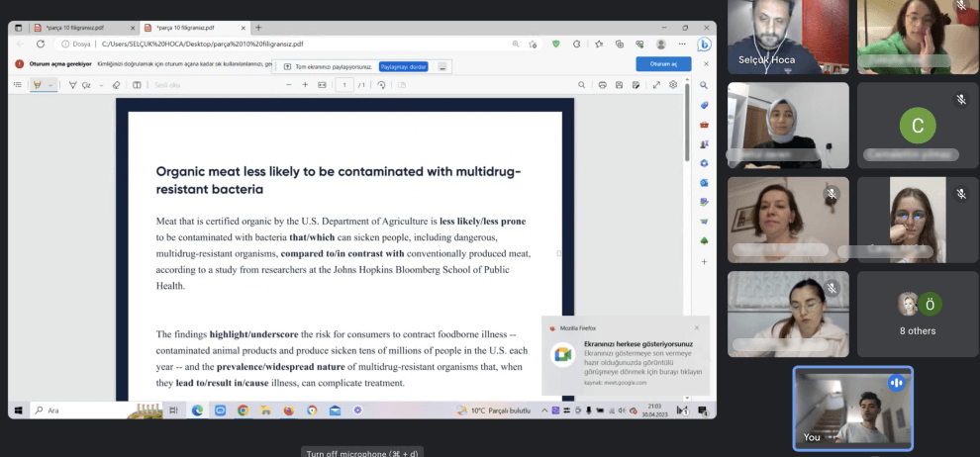This screenshot has height=457, width=980.
Task: Open sidebar search icon
Action: pos(704,85)
